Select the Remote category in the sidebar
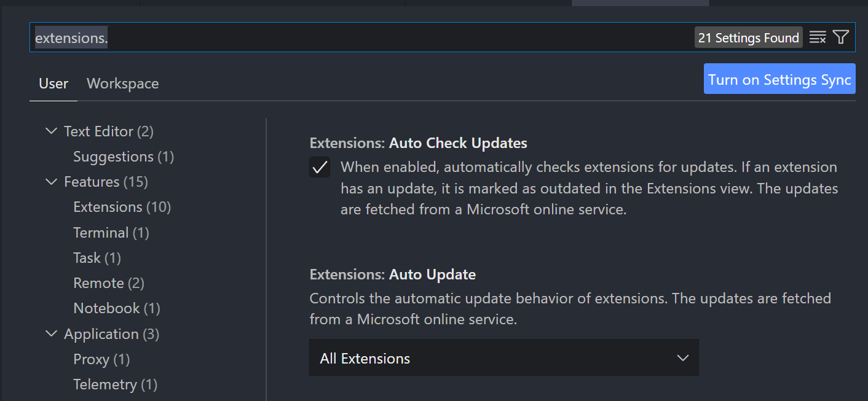 coord(108,283)
